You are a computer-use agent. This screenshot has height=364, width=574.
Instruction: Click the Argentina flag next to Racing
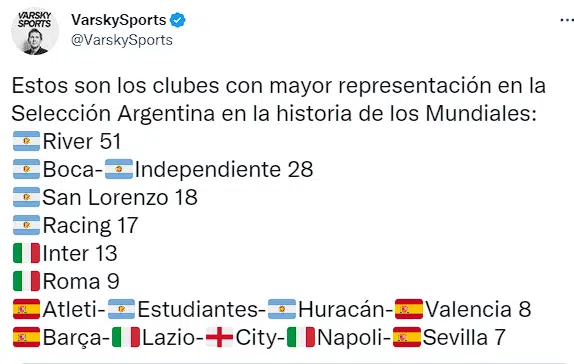pos(26,225)
